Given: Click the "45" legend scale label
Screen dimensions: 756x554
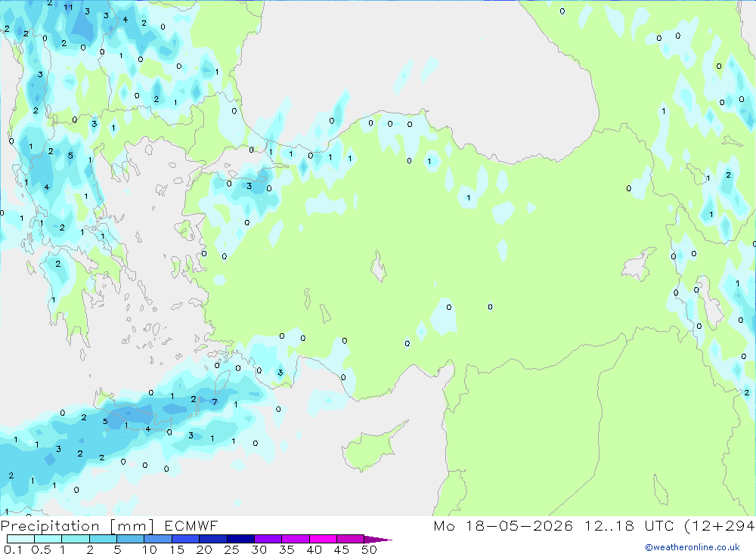Looking at the screenshot, I should click(x=342, y=549).
